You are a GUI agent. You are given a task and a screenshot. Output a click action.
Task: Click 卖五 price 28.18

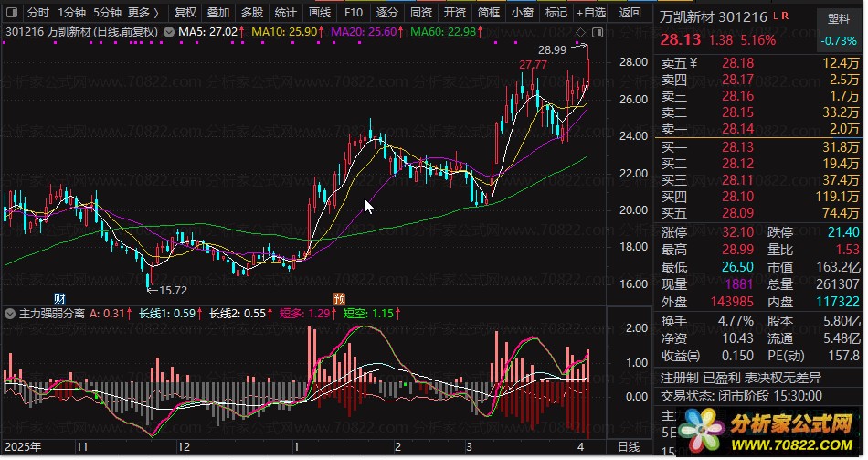[x=738, y=63]
